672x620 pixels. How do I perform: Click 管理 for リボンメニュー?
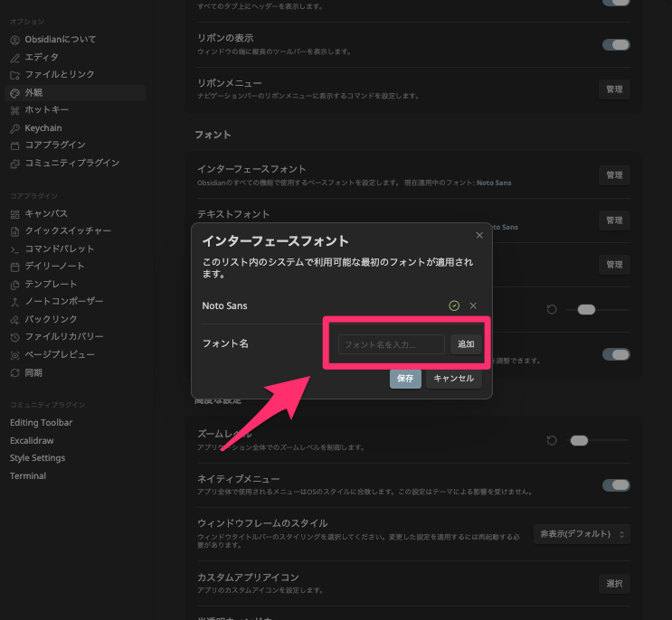614,89
